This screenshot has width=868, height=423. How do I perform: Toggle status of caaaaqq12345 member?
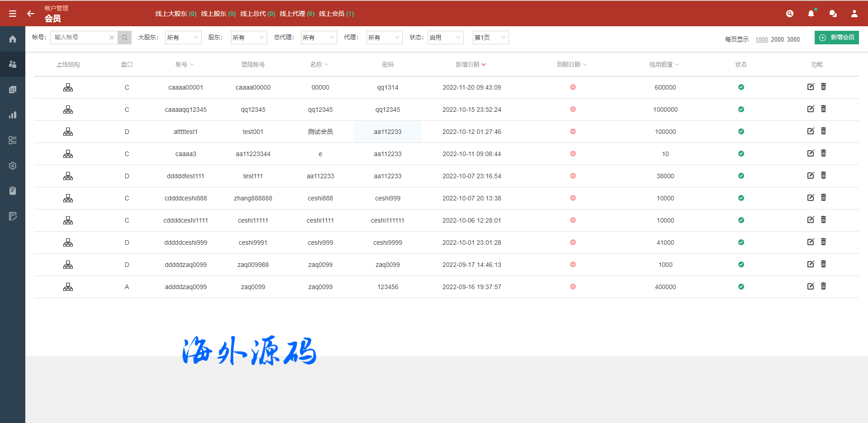741,109
